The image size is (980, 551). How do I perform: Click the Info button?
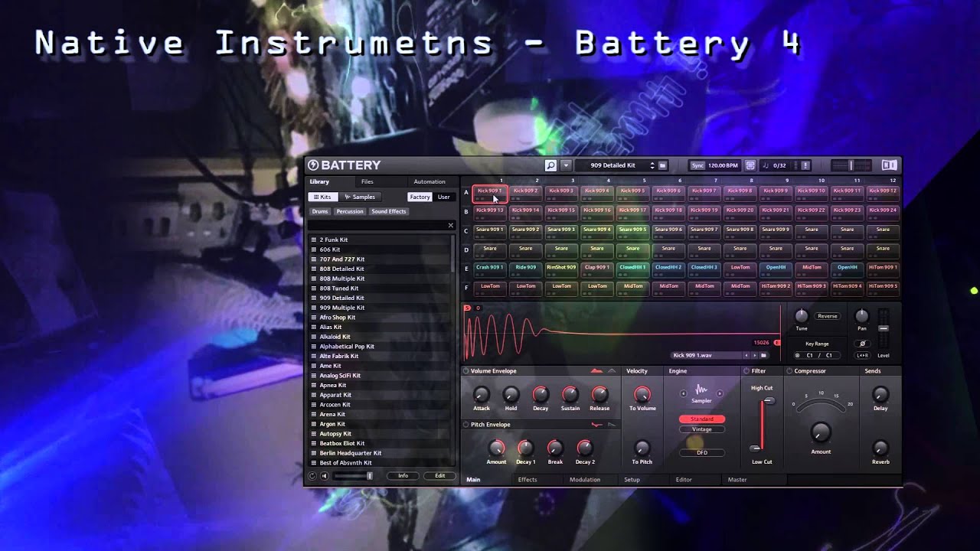click(x=403, y=476)
